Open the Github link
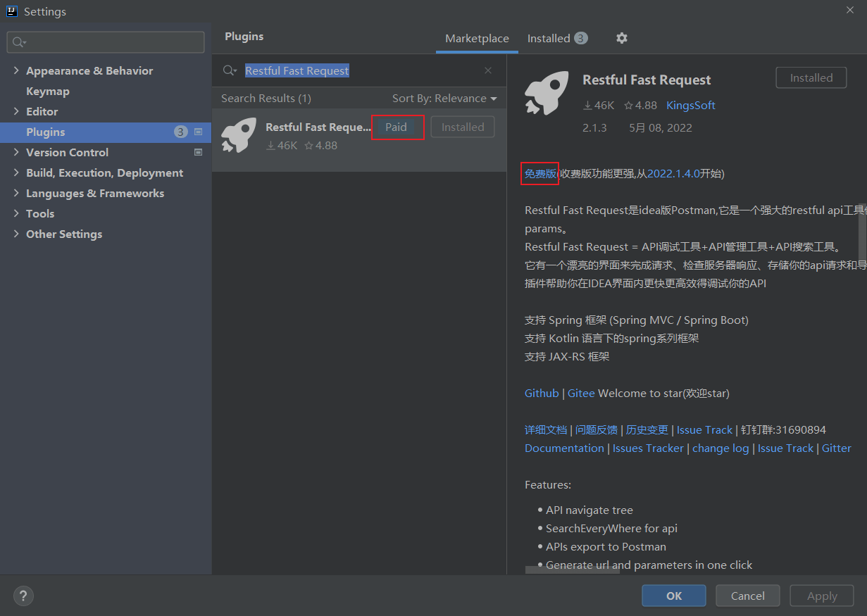This screenshot has width=867, height=616. pyautogui.click(x=542, y=394)
